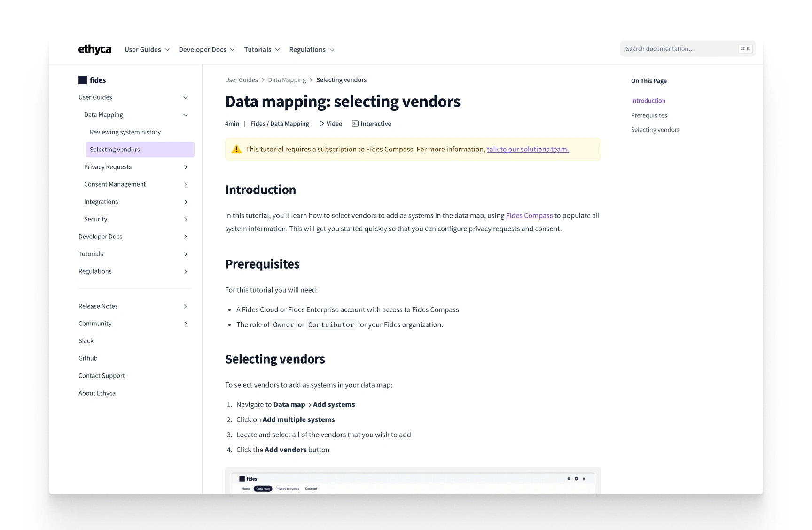812x530 pixels.
Task: Open Contact Support in sidebar
Action: point(101,376)
